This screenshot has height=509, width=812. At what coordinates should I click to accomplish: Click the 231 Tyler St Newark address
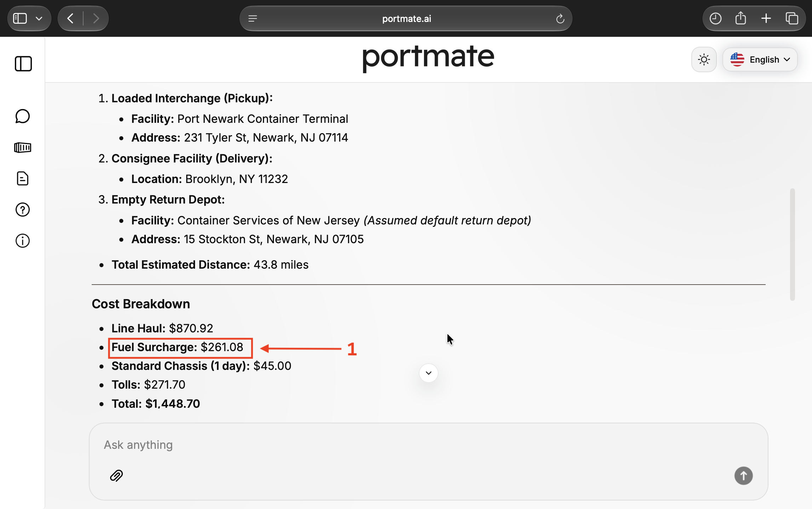(x=266, y=138)
